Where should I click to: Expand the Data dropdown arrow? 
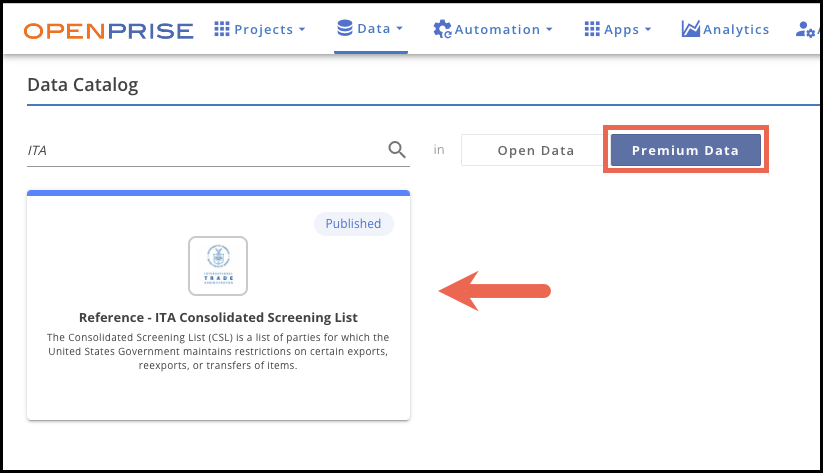click(399, 28)
